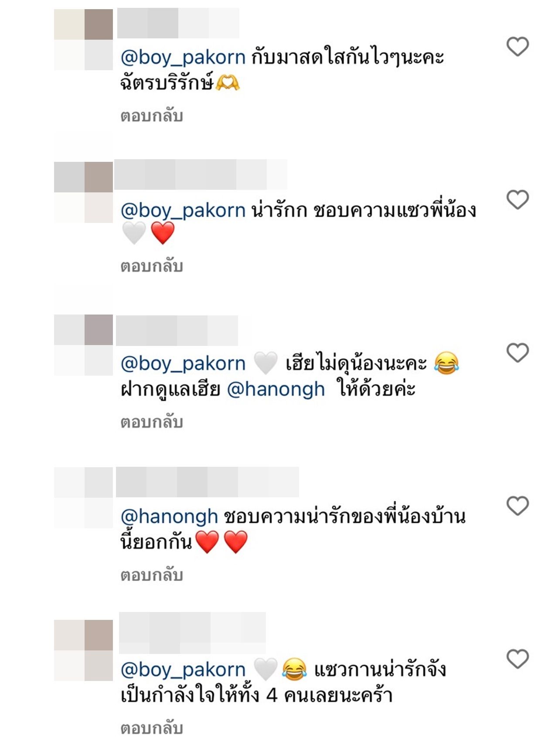Open @hanongh mention starting fourth comment
The image size is (558, 756).
pos(169,517)
